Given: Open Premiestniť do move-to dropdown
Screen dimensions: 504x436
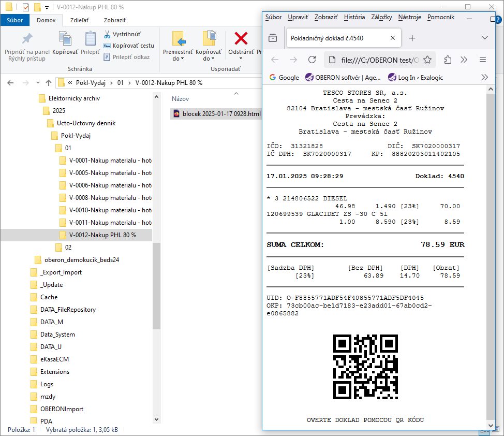Looking at the screenshot, I should (178, 59).
